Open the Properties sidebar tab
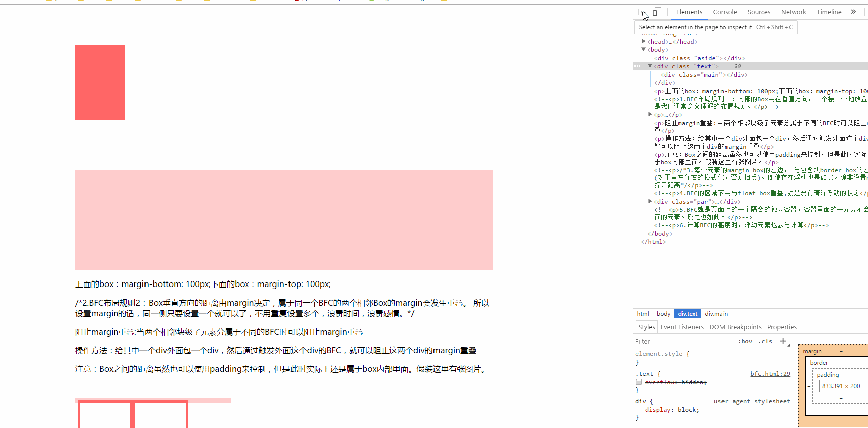The width and height of the screenshot is (868, 428). 781,327
